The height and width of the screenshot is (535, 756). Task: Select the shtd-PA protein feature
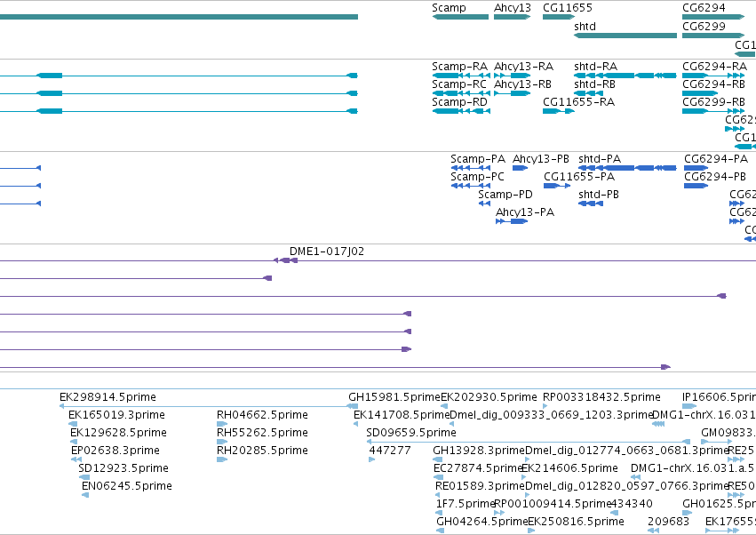pos(627,168)
